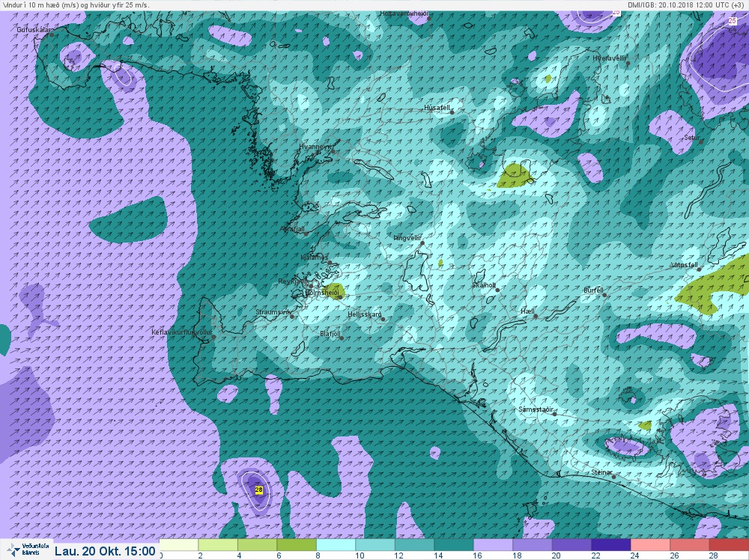Click the Akrafjall station label
This screenshot has width=749, height=560.
click(x=293, y=229)
